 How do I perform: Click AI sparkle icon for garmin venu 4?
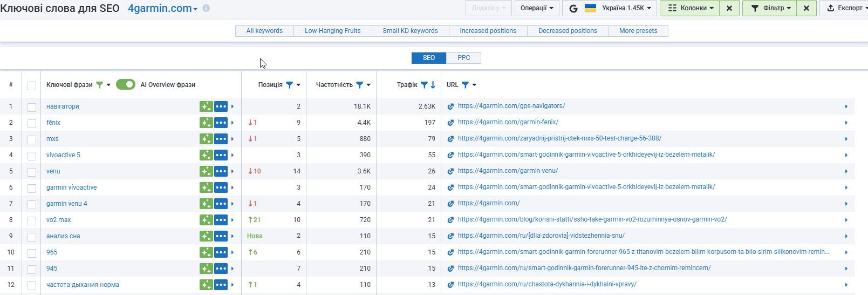[x=206, y=204]
